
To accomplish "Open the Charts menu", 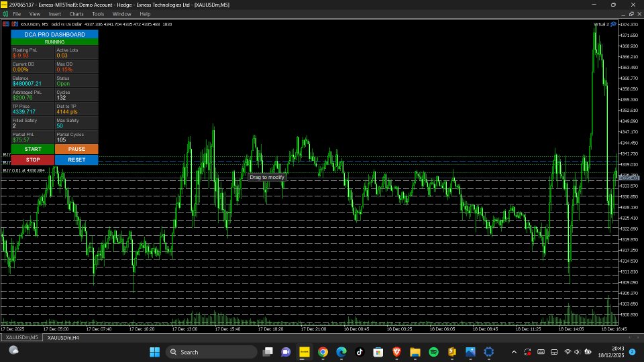I will 76,14.
